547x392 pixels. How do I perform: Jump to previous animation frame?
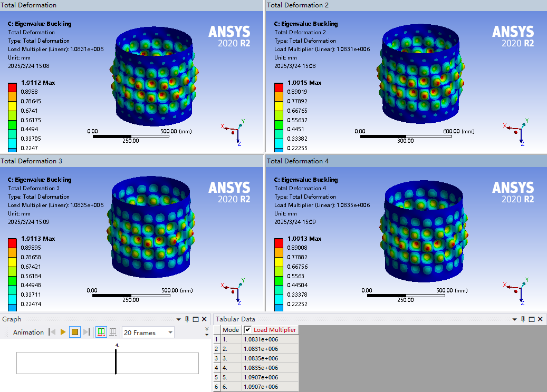[52, 332]
